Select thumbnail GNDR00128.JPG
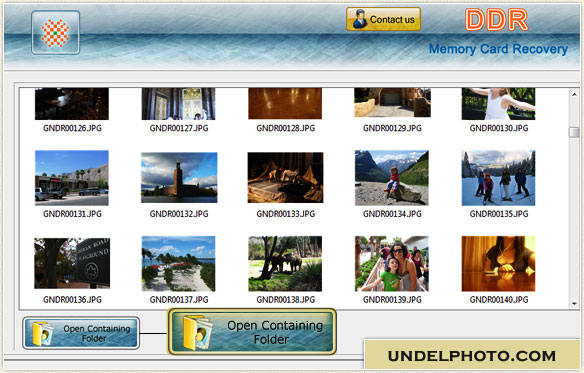The image size is (584, 373). point(285,104)
